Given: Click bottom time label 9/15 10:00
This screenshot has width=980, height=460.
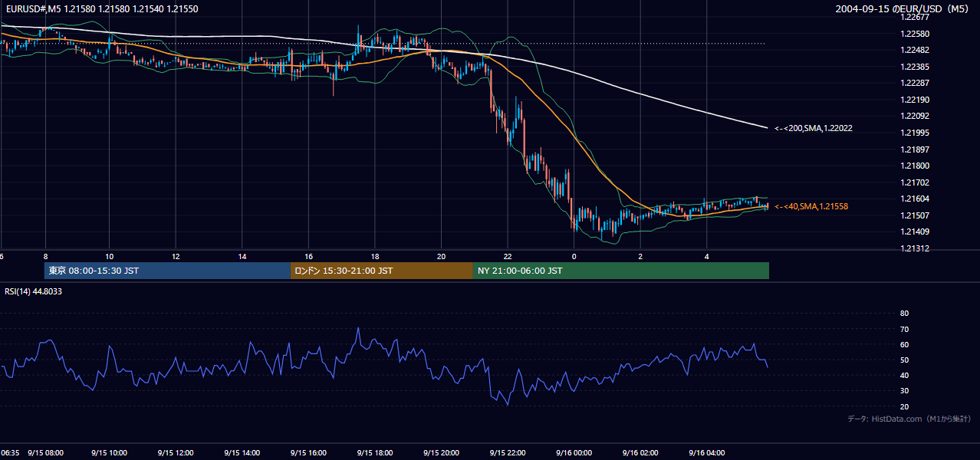Looking at the screenshot, I should (110, 452).
